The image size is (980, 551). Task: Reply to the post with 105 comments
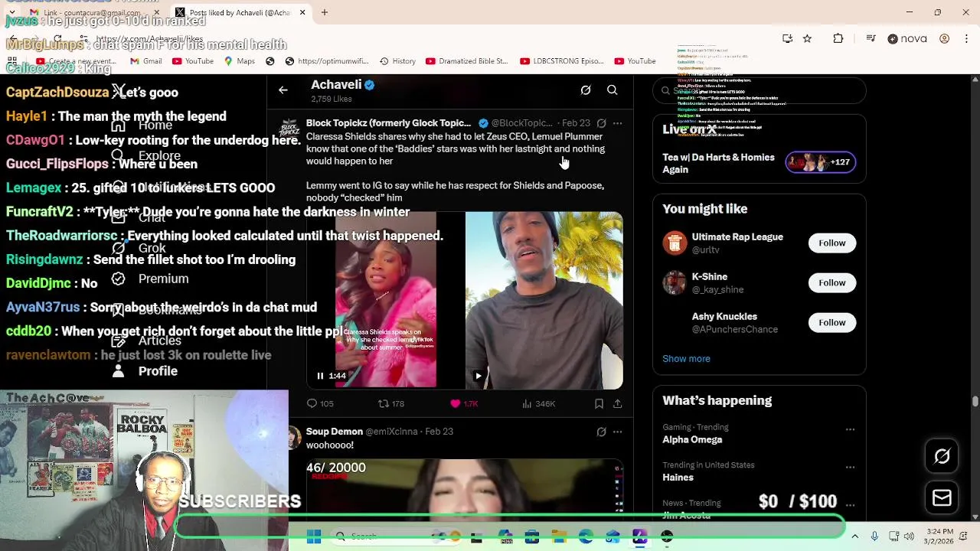320,403
